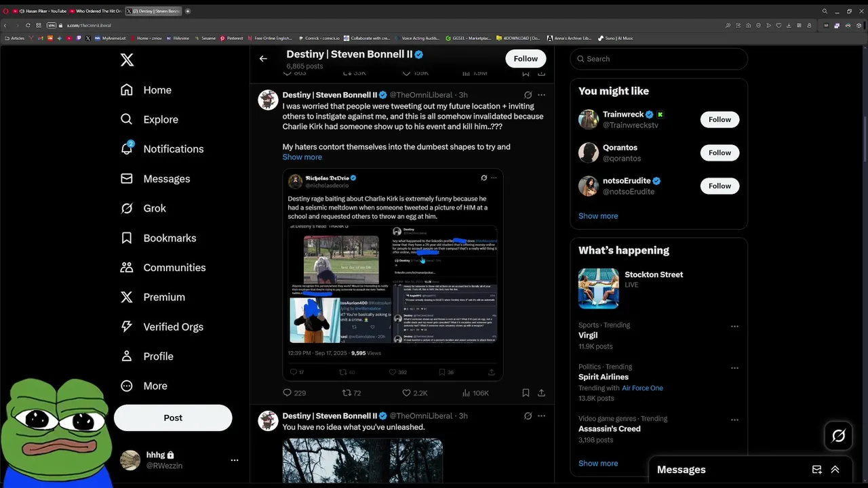Repost the tweet with 72 reposts
This screenshot has height=488, width=868.
pyautogui.click(x=351, y=393)
